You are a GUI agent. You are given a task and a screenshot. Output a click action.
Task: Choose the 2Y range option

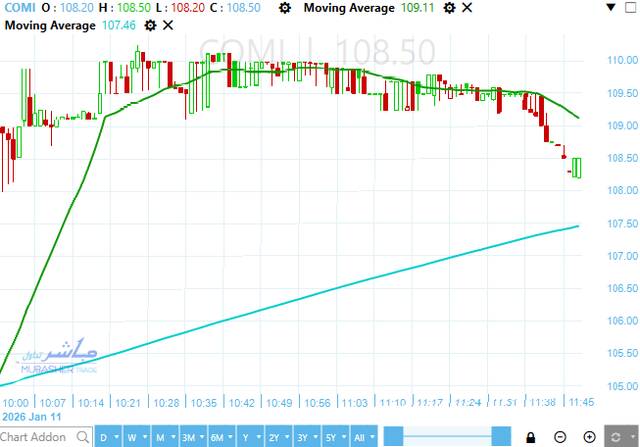point(273,437)
